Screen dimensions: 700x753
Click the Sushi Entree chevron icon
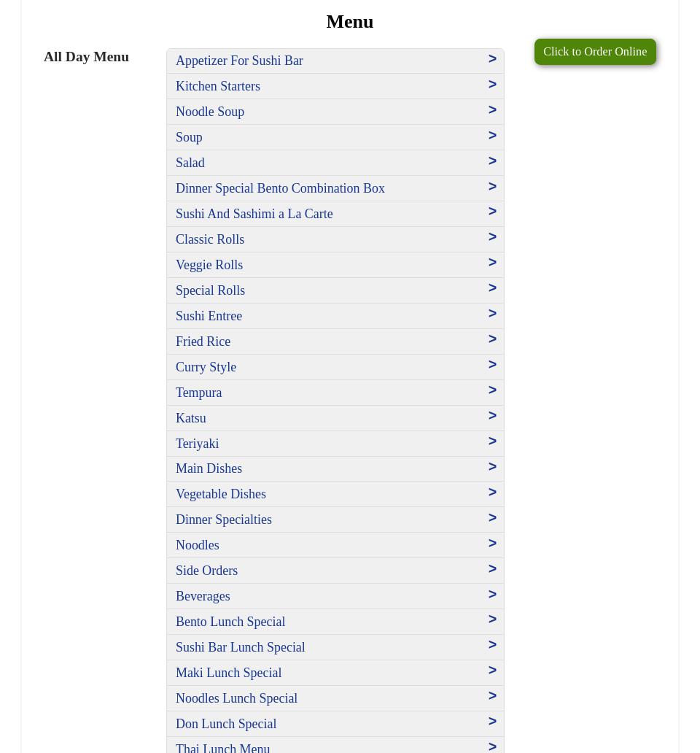click(492, 314)
